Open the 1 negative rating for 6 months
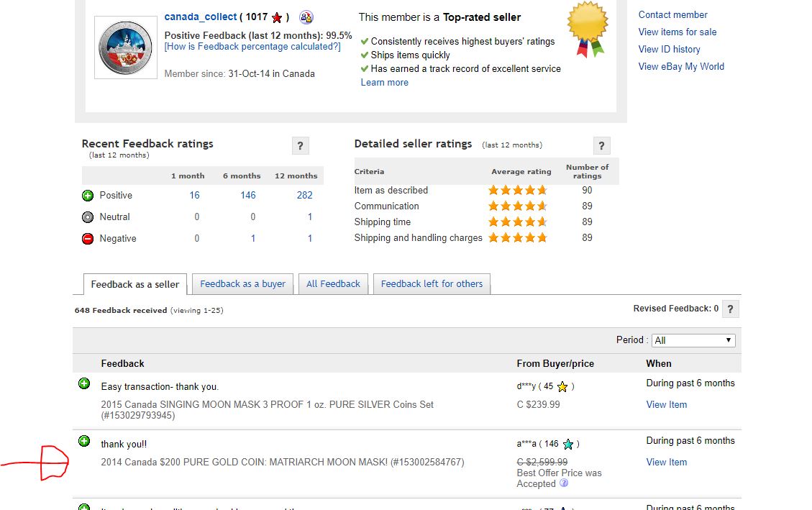 (253, 238)
